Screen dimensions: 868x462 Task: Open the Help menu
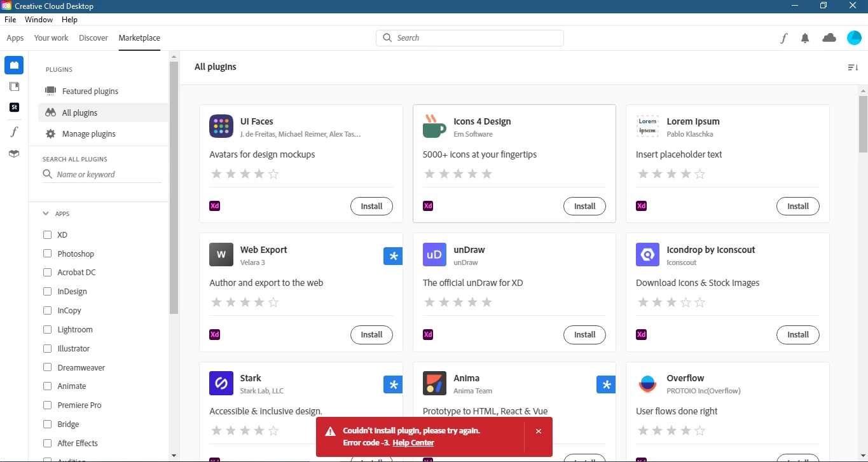[69, 20]
